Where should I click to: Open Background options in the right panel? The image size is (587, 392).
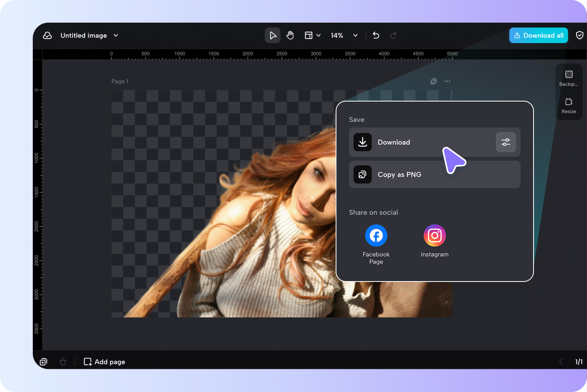(x=569, y=77)
